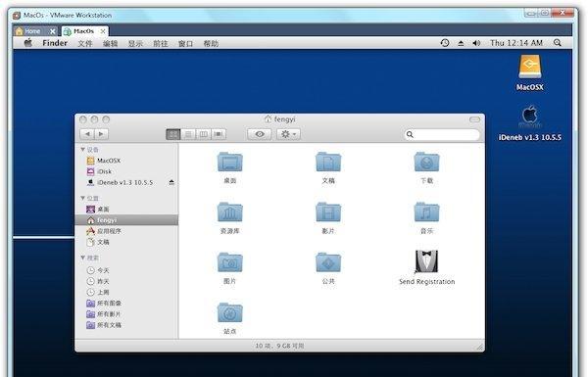
Task: Click the Finder search field
Action: (442, 134)
